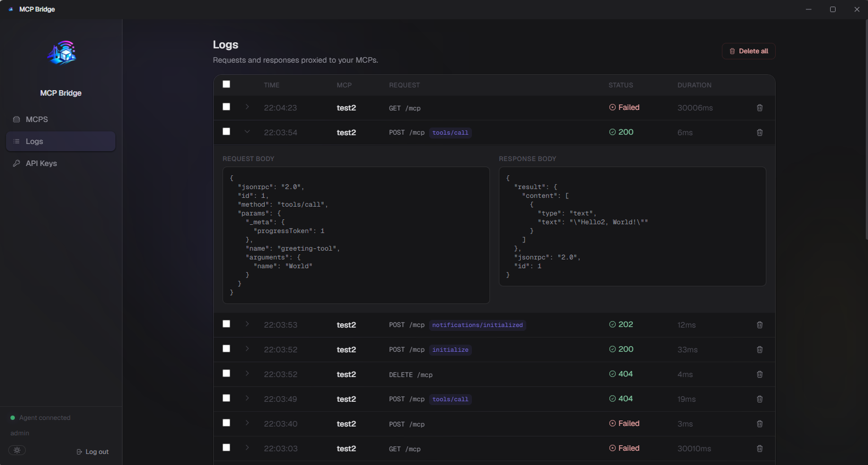This screenshot has height=465, width=868.
Task: Open the API Keys sidebar page
Action: click(60, 163)
